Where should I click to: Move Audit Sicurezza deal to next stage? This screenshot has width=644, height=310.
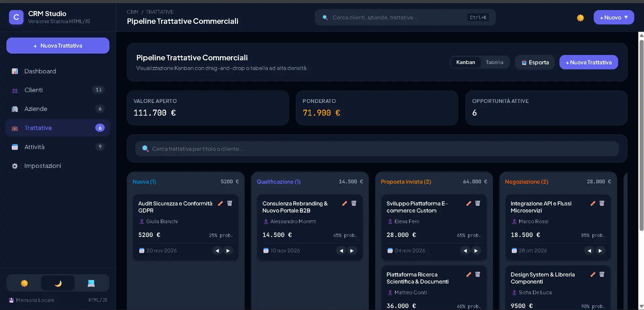228,251
